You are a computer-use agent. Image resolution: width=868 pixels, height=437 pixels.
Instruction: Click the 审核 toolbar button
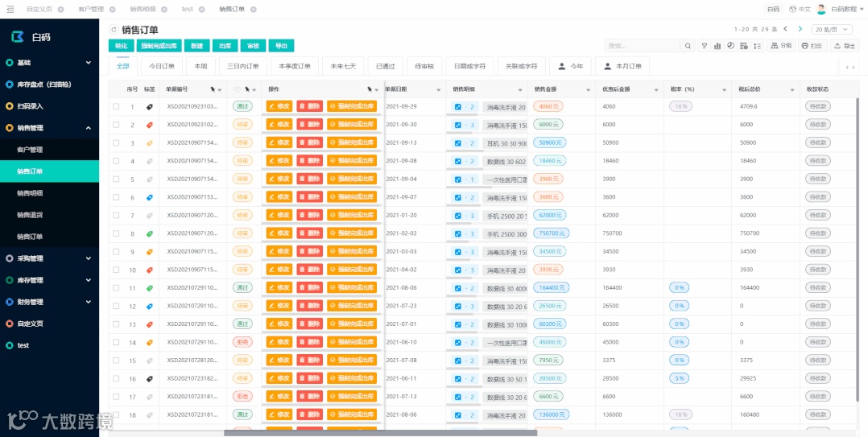tap(254, 46)
